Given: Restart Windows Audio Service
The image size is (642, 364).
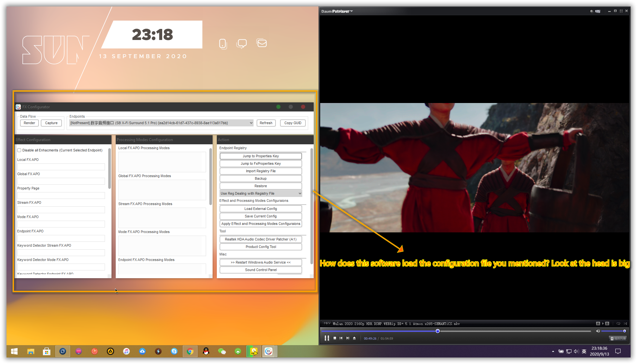Looking at the screenshot, I should click(261, 262).
